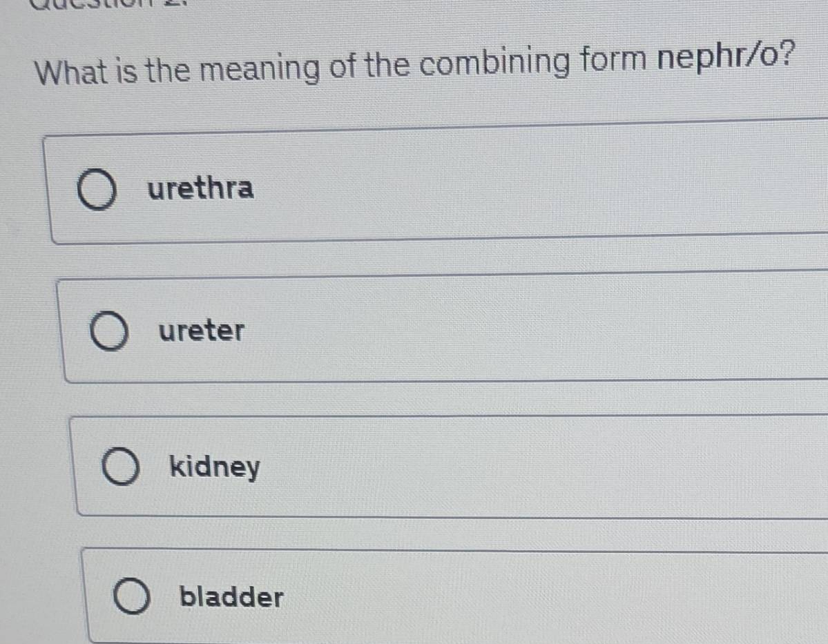Click the last answer option circle
The height and width of the screenshot is (644, 828).
(x=134, y=596)
